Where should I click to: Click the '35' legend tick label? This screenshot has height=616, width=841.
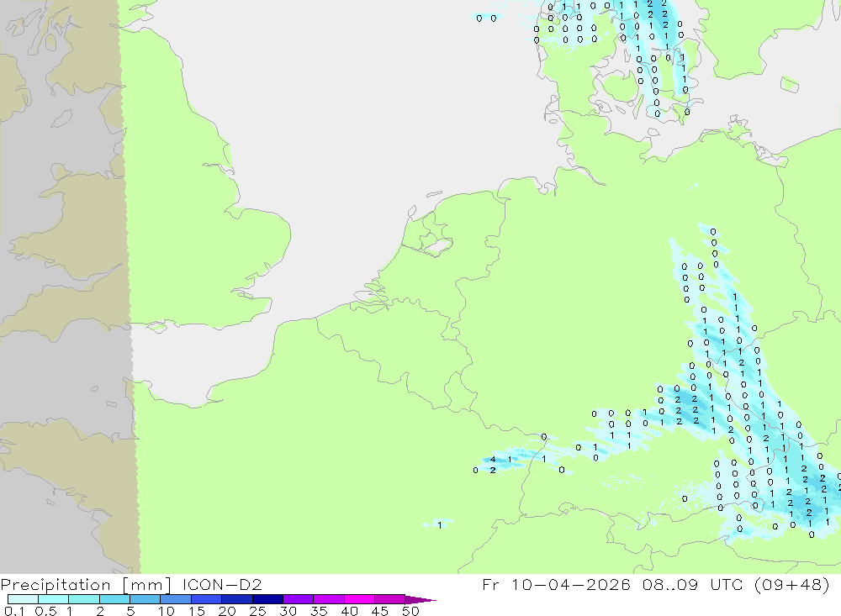(319, 611)
